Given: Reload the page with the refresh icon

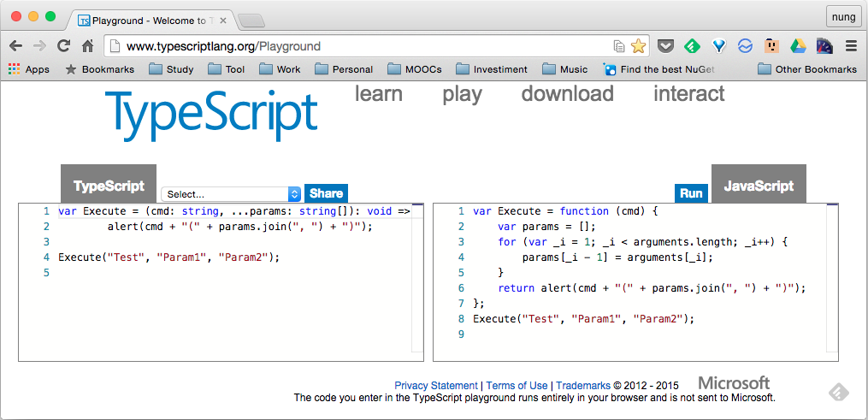Looking at the screenshot, I should click(64, 46).
